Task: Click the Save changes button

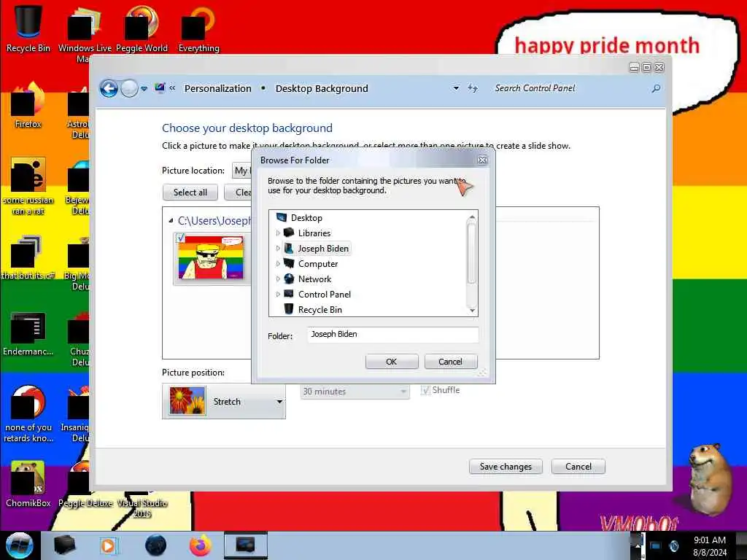Action: click(x=506, y=467)
